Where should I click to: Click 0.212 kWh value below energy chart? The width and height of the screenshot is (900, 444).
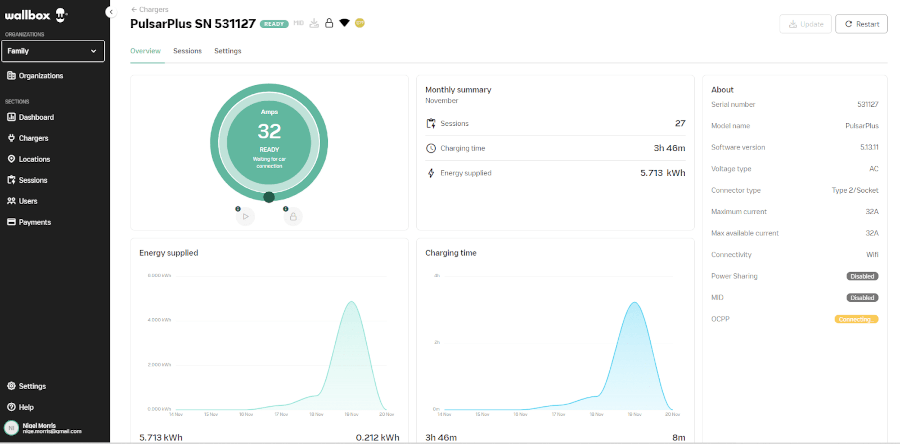coord(377,438)
